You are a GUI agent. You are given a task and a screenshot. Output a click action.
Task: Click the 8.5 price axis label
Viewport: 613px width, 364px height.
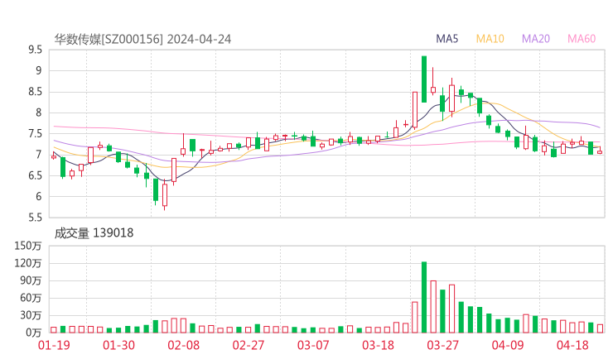click(x=35, y=92)
